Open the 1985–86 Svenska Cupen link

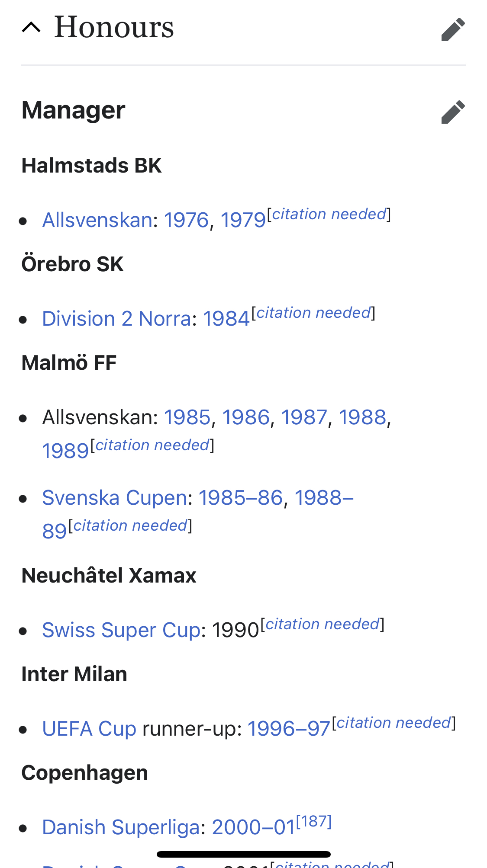[241, 498]
